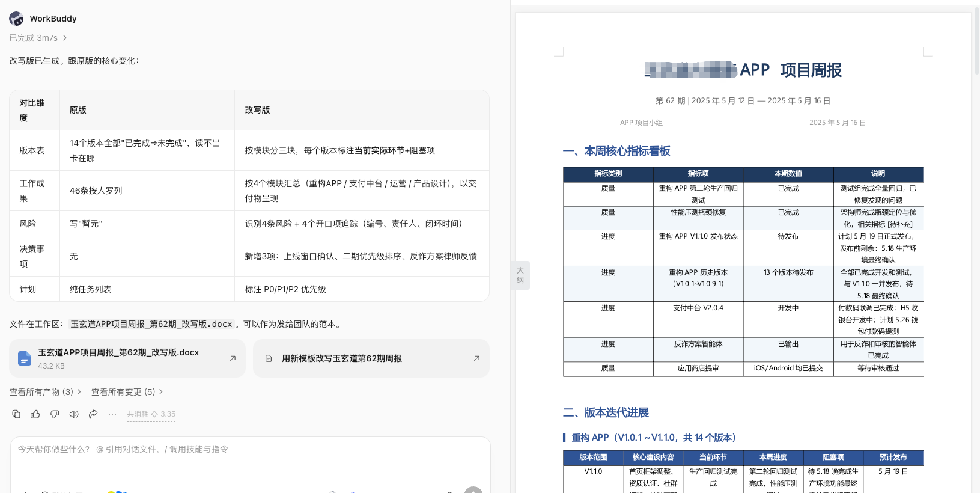Viewport: 980px width, 493px height.
Task: Click the 改写版已生成 intro line
Action: coord(74,61)
